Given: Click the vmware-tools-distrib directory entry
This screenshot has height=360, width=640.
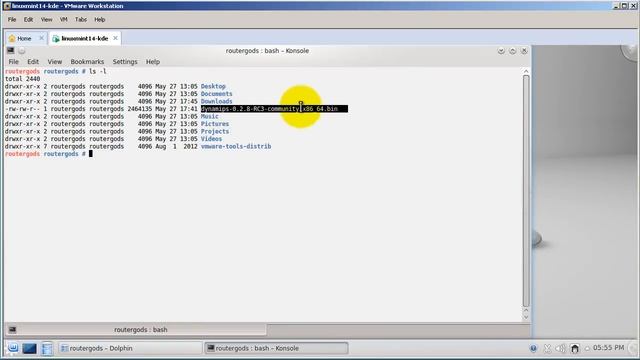Looking at the screenshot, I should coord(236,146).
